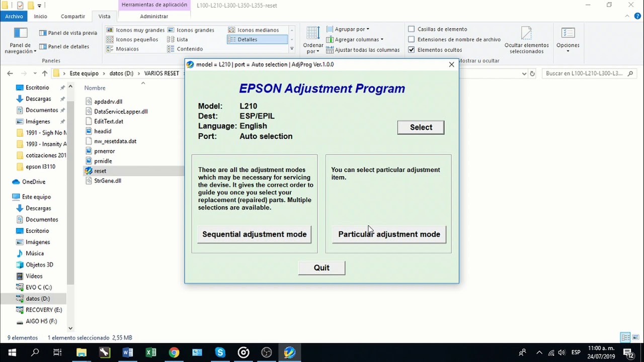Choose Lista layout
This screenshot has width=644, height=362.
(177, 39)
